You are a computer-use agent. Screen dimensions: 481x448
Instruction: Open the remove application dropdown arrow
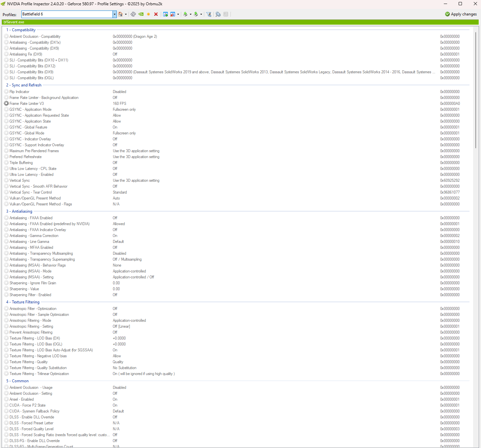pos(178,14)
